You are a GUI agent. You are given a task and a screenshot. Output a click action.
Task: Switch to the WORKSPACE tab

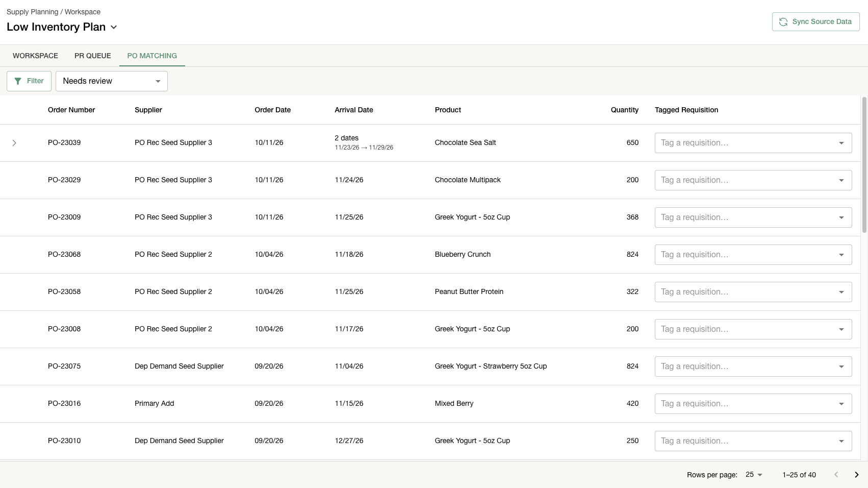point(35,56)
